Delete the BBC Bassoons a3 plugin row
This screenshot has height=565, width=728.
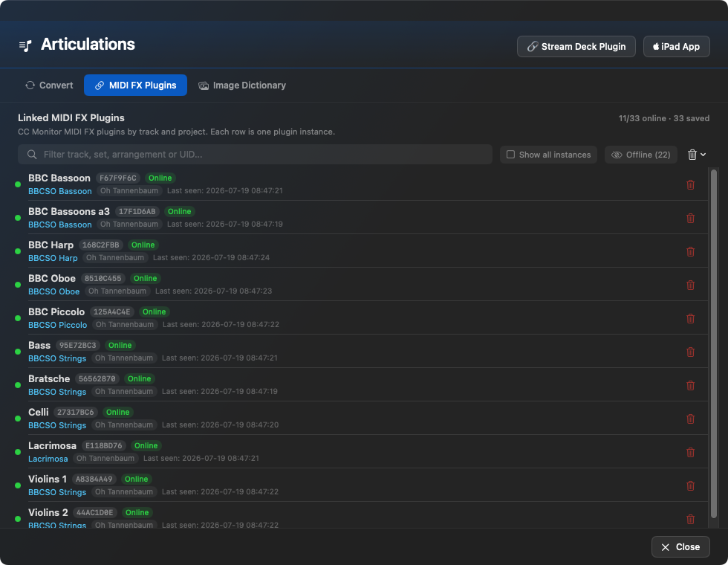pos(690,218)
